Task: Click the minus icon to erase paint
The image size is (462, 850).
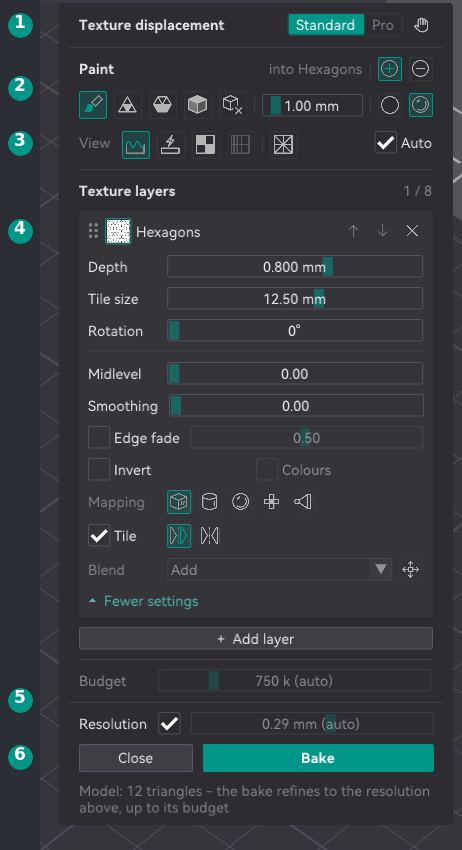Action: coord(421,69)
